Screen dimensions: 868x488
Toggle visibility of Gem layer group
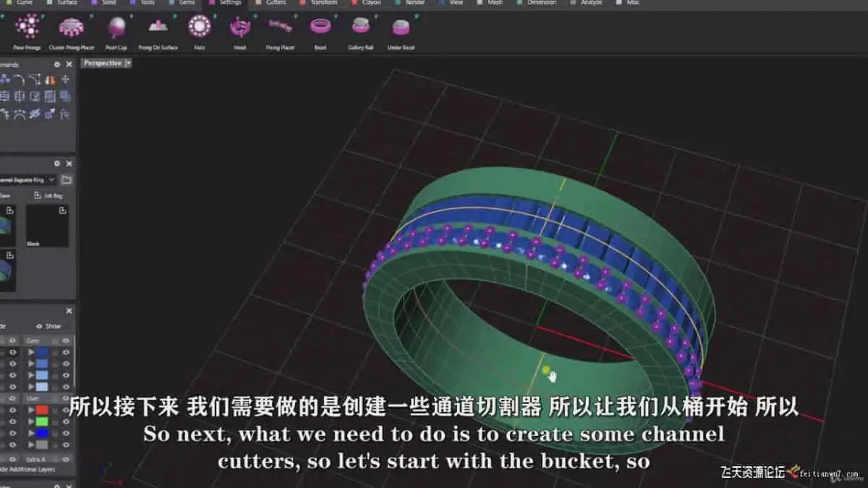click(66, 341)
